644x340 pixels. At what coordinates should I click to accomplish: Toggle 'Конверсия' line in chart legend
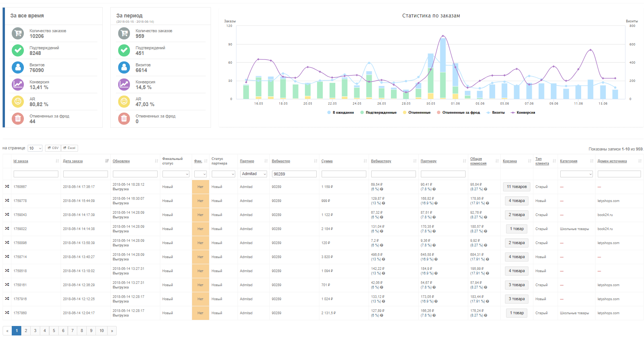[523, 113]
